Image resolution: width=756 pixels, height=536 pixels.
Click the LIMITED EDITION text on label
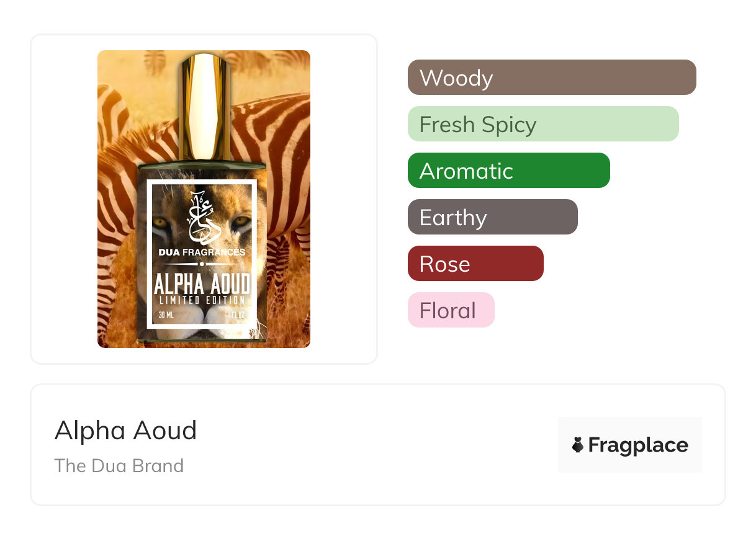pos(202,300)
